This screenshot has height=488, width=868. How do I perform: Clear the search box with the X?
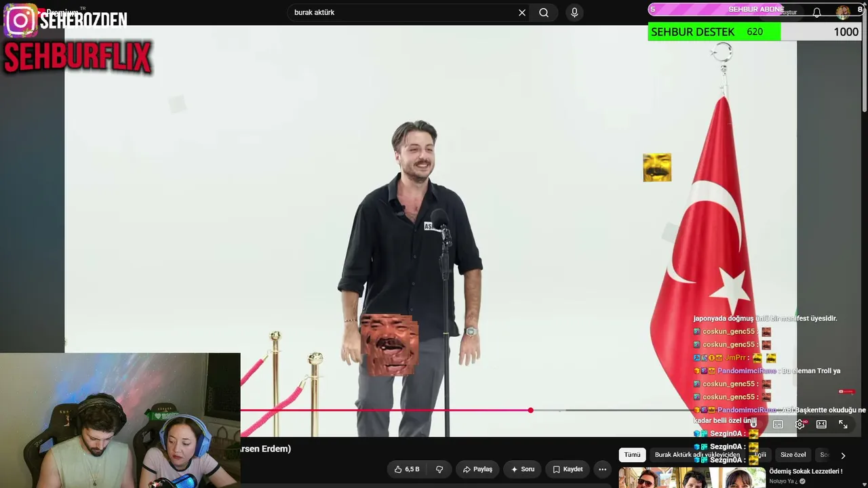tap(522, 12)
